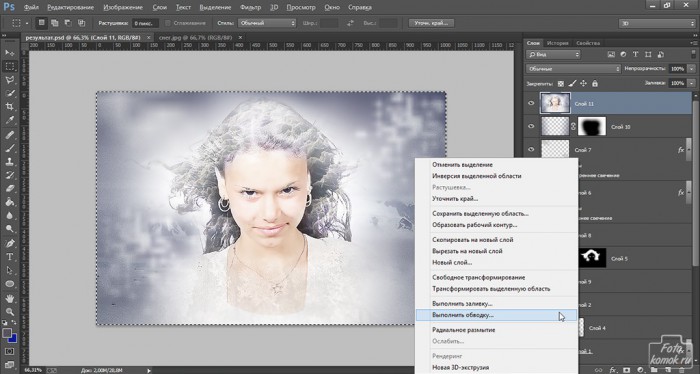Open the Фильтр menu
This screenshot has height=374, width=700.
(x=250, y=7)
